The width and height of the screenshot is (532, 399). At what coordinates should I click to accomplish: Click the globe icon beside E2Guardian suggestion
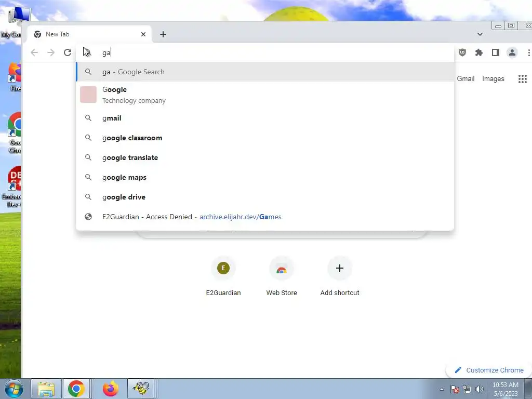point(88,217)
